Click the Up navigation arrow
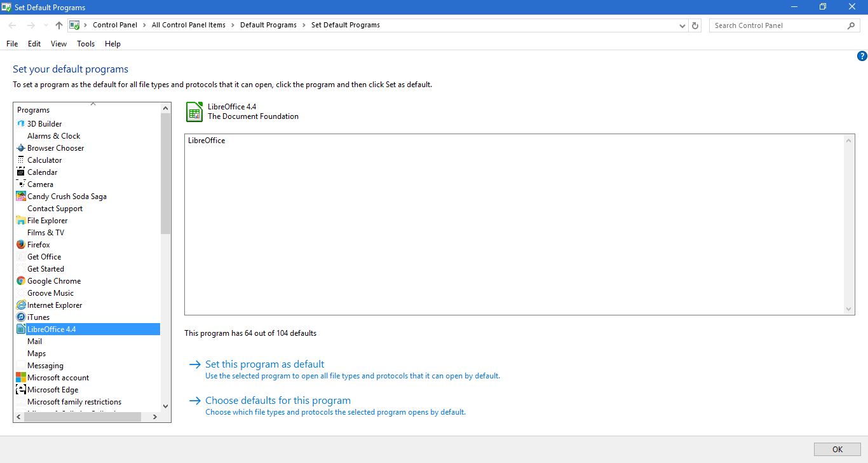 click(58, 25)
